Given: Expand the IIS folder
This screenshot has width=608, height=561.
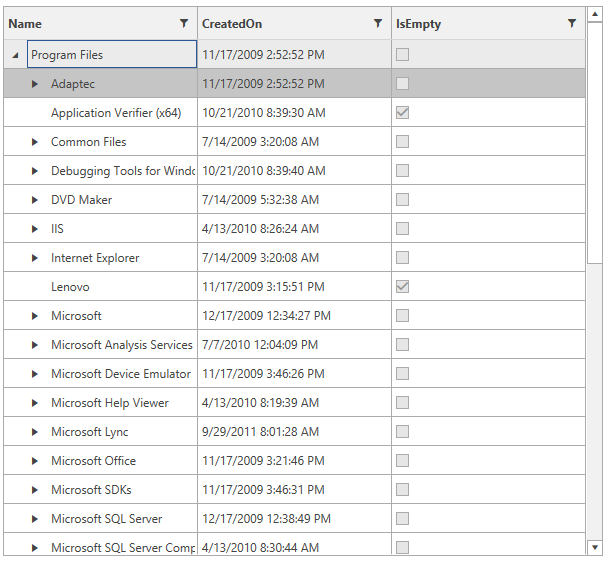Looking at the screenshot, I should coord(35,229).
